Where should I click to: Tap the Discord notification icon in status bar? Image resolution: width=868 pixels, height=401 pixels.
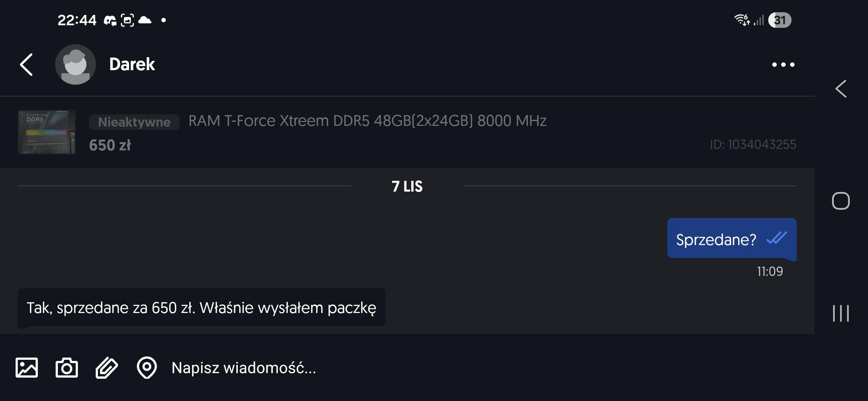[x=110, y=20]
